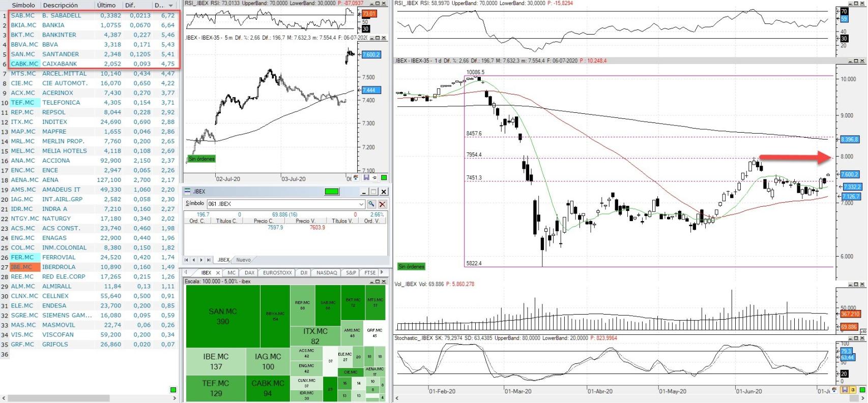Image resolution: width=868 pixels, height=403 pixels.
Task: Click the x10 volume scale multiplier box
Action: click(x=863, y=331)
